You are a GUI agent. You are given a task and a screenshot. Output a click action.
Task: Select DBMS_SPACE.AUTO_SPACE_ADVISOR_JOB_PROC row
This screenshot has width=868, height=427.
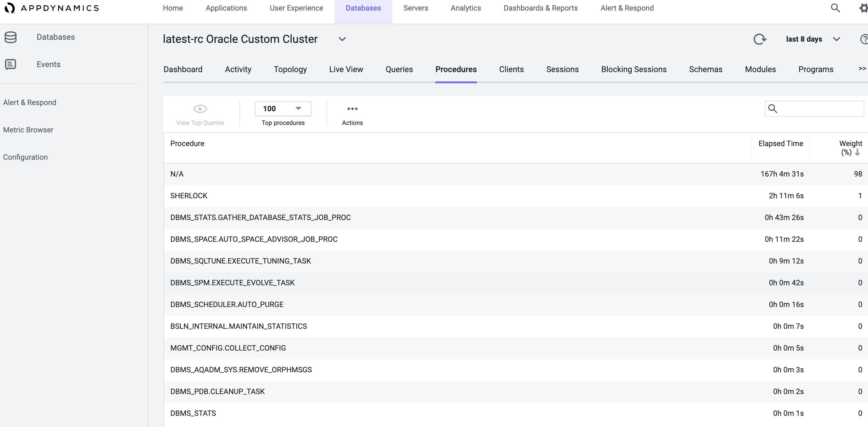(x=515, y=239)
